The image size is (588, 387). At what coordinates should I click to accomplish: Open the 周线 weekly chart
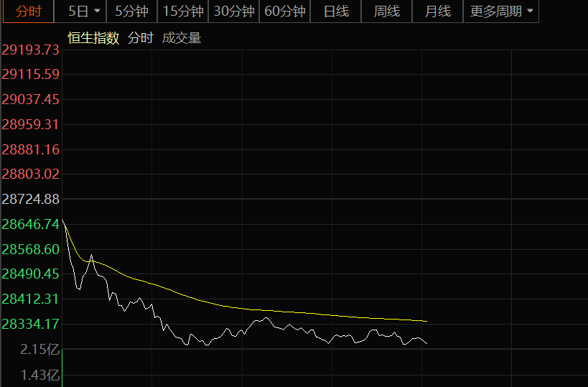pyautogui.click(x=387, y=11)
